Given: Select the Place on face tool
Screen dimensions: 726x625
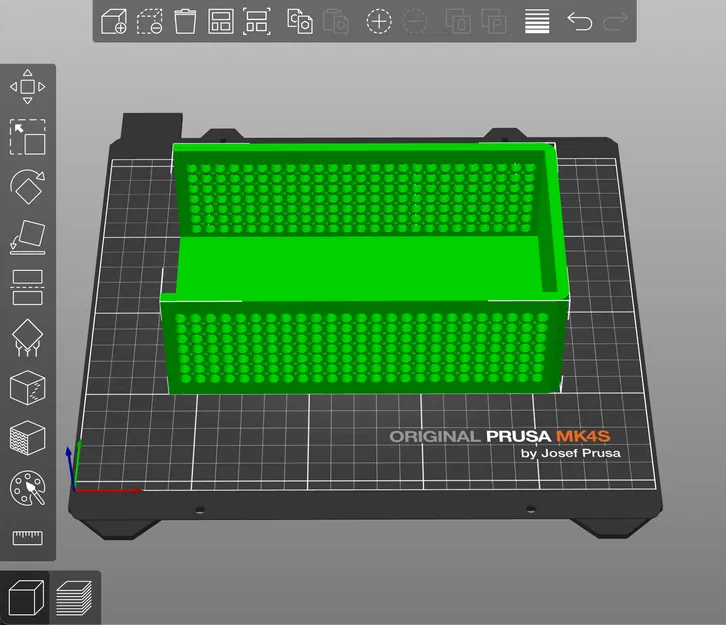Looking at the screenshot, I should coord(28,238).
